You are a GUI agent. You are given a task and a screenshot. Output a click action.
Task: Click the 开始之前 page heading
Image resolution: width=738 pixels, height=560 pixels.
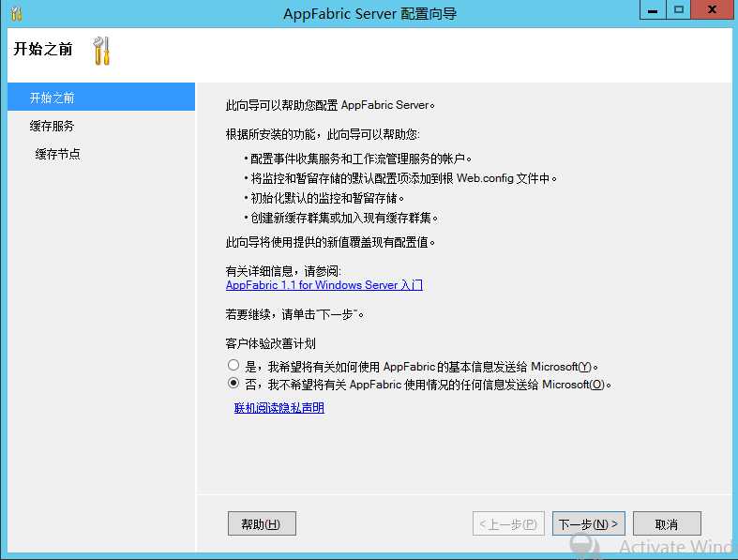click(x=43, y=49)
